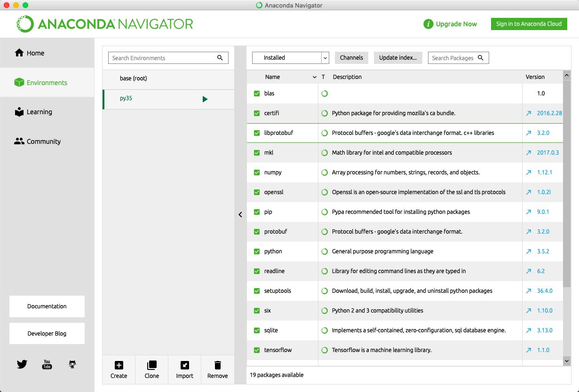
Task: Click the Upgrade Now link
Action: [456, 24]
